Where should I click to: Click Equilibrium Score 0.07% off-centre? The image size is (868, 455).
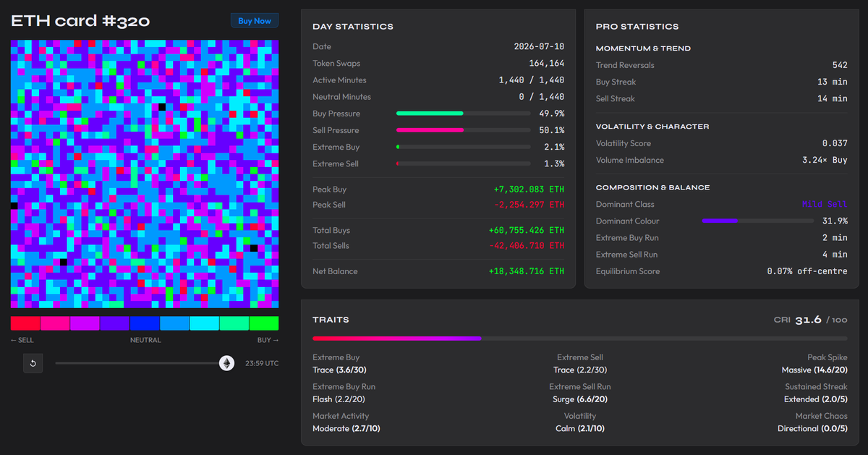coord(807,271)
